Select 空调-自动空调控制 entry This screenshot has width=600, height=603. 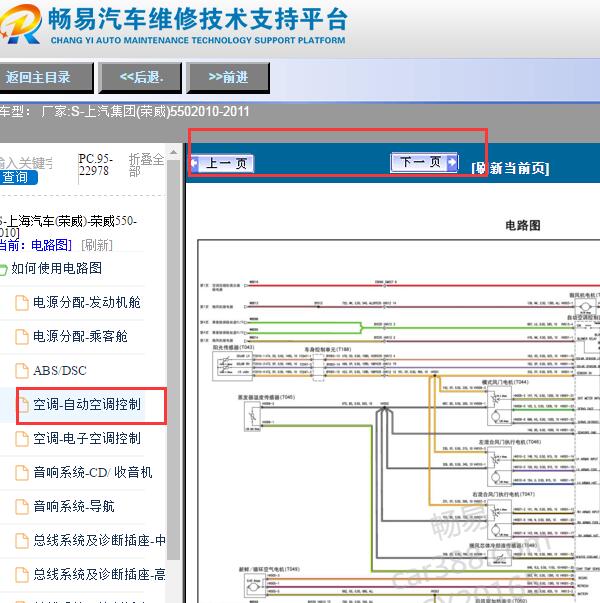[87, 404]
